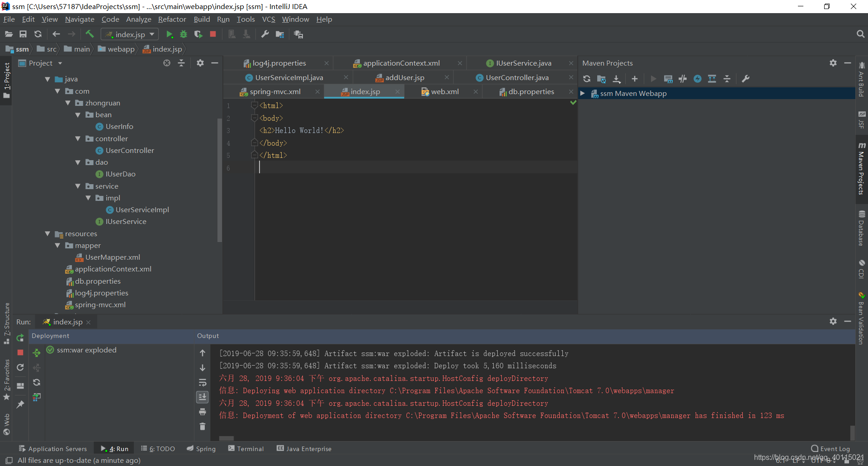Toggle Ant Build side panel

[x=862, y=80]
